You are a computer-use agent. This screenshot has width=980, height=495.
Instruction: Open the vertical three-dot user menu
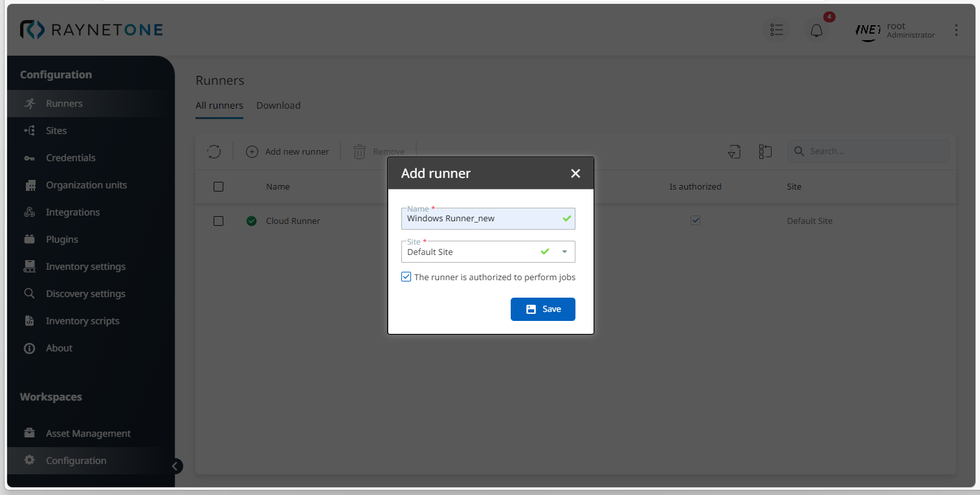point(956,30)
